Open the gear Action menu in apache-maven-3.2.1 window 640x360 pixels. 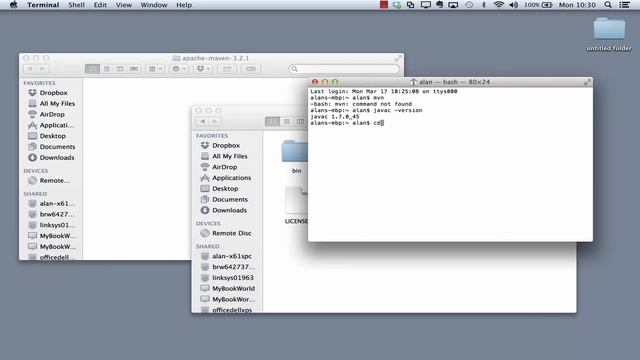click(179, 69)
